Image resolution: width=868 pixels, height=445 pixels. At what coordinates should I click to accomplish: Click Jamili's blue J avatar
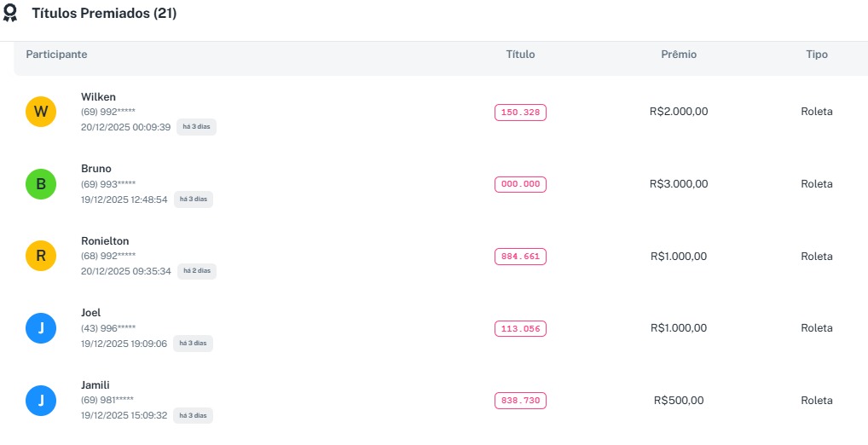pos(41,401)
